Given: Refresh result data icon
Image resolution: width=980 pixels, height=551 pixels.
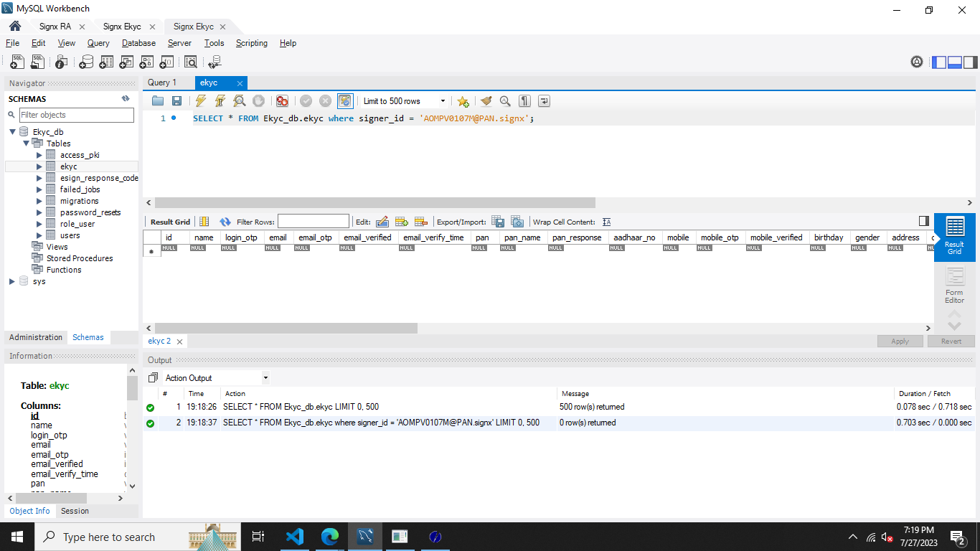Looking at the screenshot, I should click(225, 222).
